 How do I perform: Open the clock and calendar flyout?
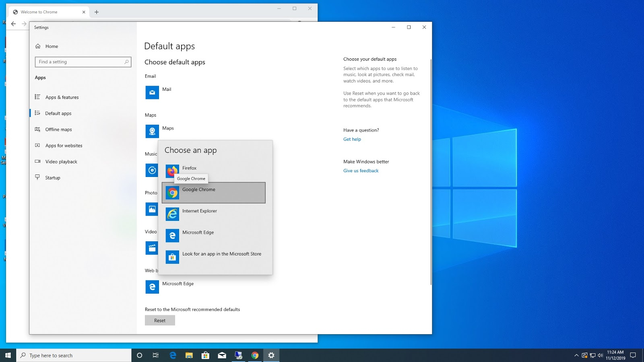pyautogui.click(x=615, y=355)
